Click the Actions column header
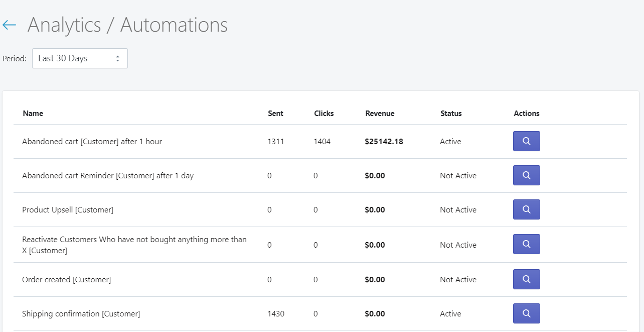Viewport: 644px width, 332px height. click(x=527, y=114)
